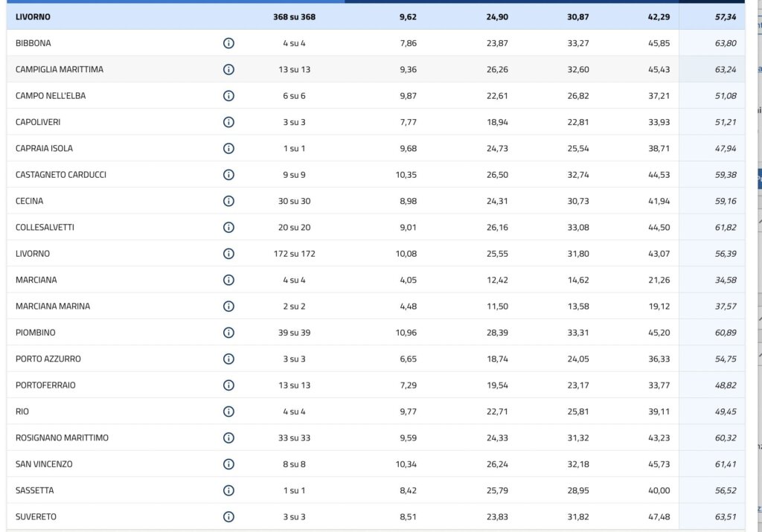
Task: Click the info icon beside ROSIGNANO MARITTIMO
Action: point(228,438)
